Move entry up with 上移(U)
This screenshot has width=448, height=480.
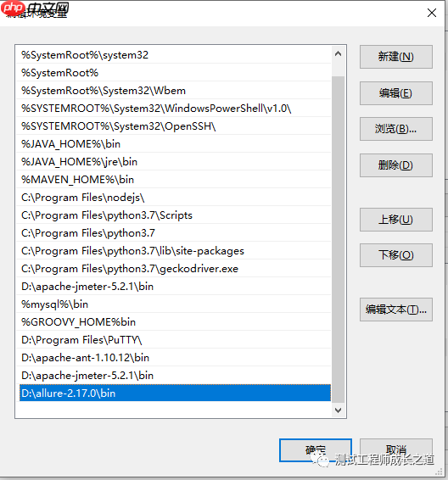click(396, 220)
